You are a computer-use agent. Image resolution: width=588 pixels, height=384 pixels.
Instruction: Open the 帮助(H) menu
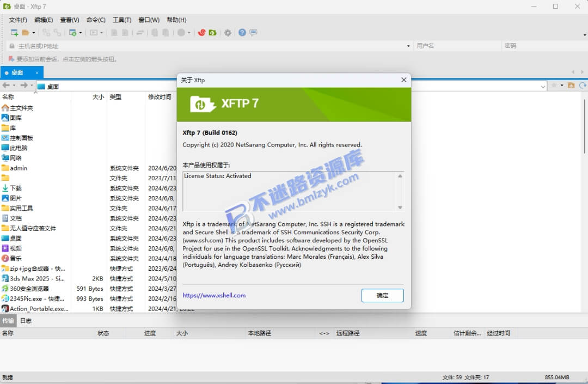pyautogui.click(x=176, y=20)
